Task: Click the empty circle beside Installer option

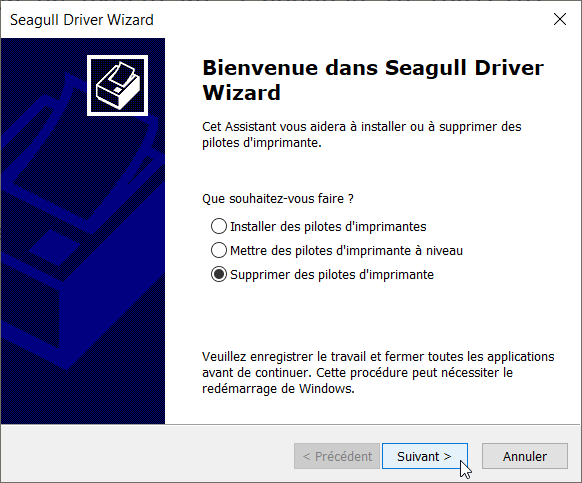Action: point(219,226)
